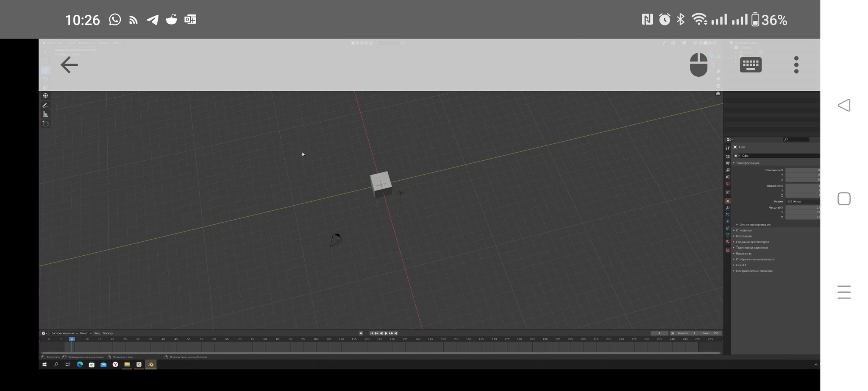
Task: Select the camera object in the viewport
Action: 336,240
